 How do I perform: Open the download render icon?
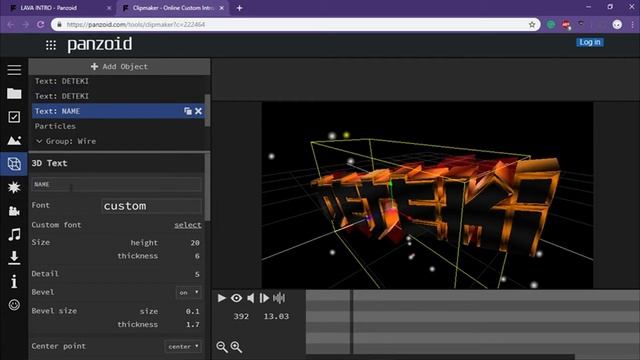(14, 258)
